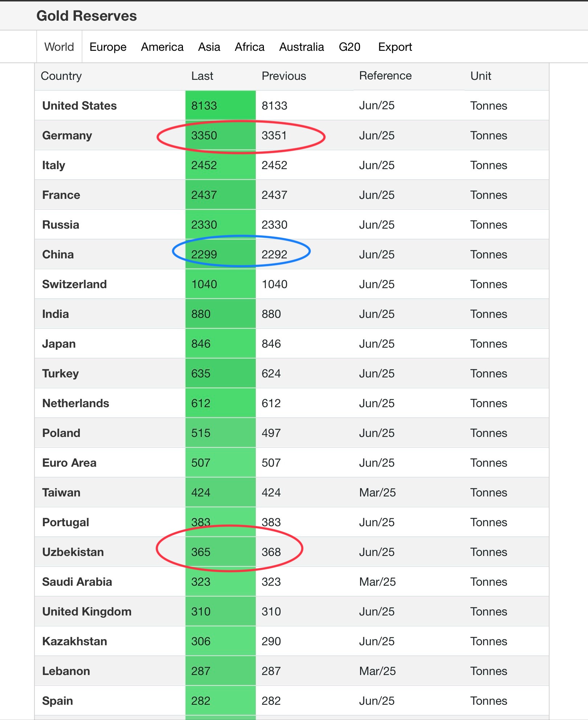Screen dimensions: 588x720
Task: Open the Germany country link
Action: [67, 135]
